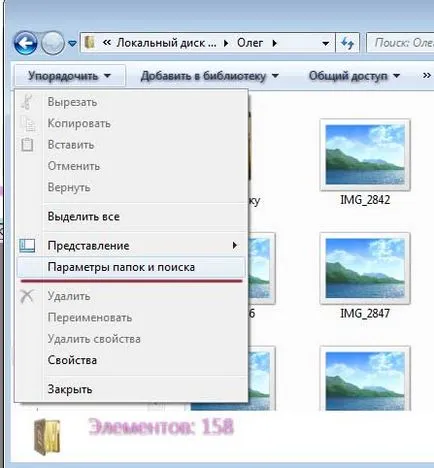Choose Вставить in the menu
This screenshot has height=468, width=434.
(132, 145)
